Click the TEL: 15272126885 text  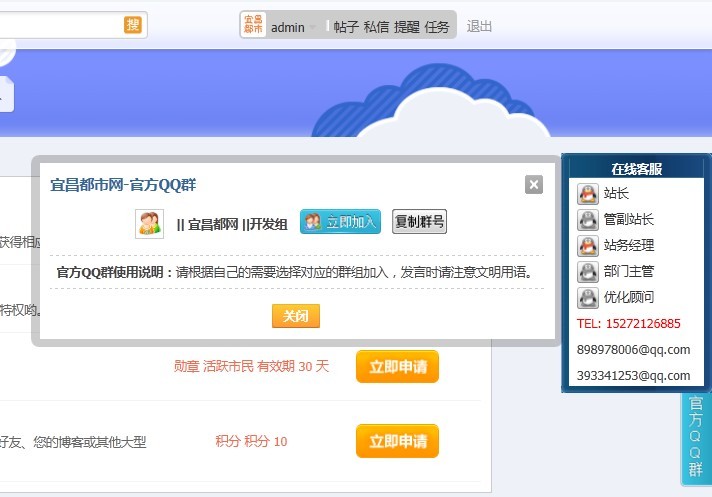pos(628,324)
